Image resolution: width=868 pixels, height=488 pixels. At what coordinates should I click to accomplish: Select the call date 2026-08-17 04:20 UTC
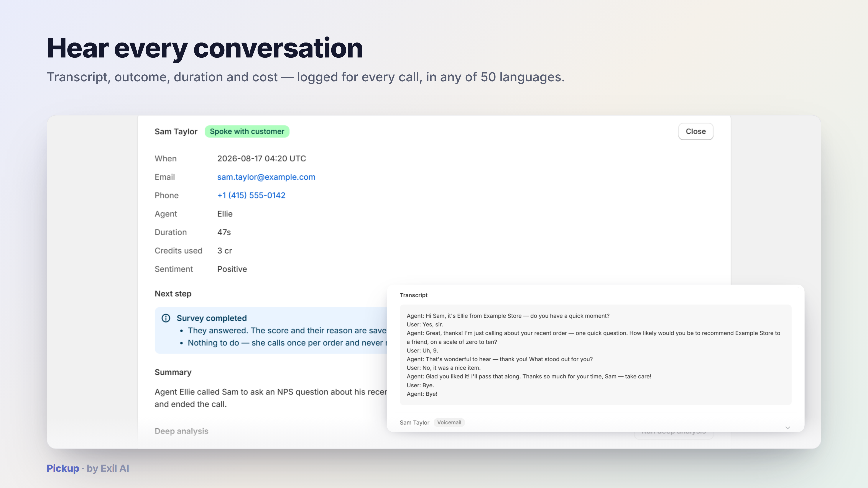point(261,159)
